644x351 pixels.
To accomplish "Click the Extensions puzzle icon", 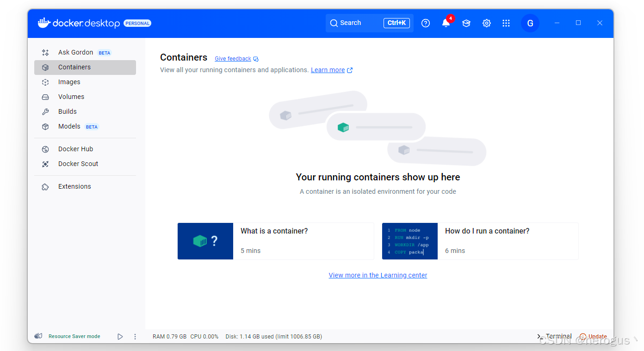I will click(x=45, y=187).
